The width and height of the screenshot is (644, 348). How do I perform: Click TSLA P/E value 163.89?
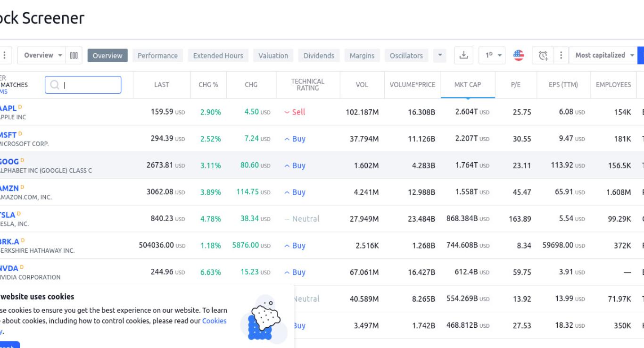point(520,219)
